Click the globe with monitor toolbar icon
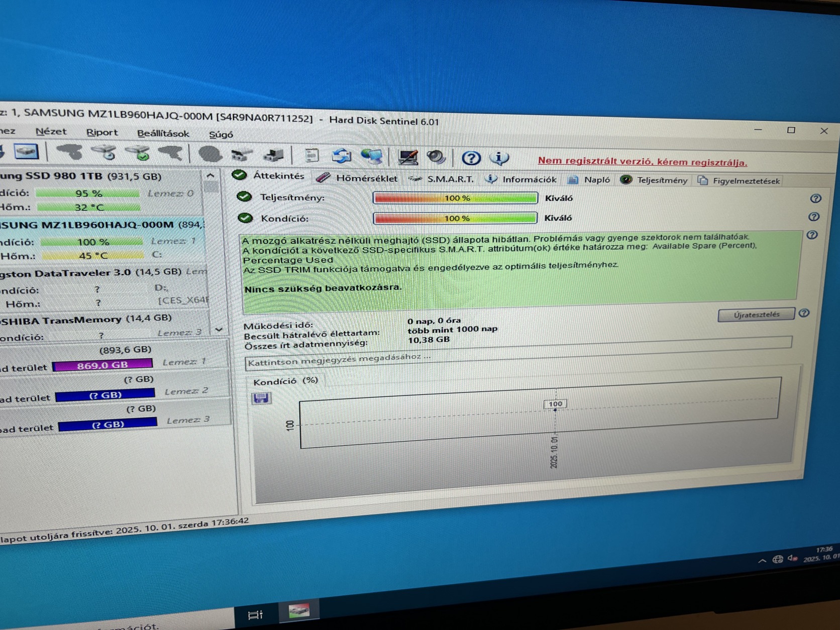Image resolution: width=840 pixels, height=630 pixels. point(372,156)
